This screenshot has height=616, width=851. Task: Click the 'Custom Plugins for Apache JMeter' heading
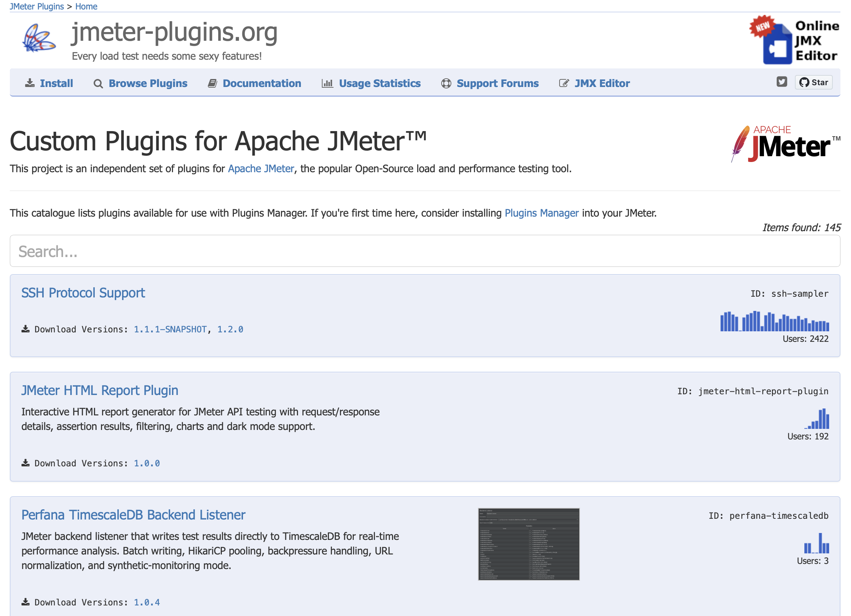point(218,141)
